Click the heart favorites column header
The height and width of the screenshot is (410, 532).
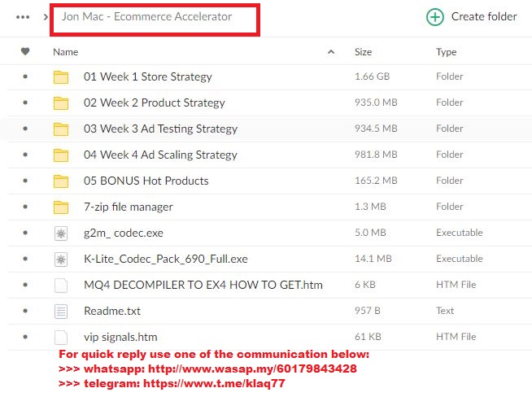(x=25, y=51)
